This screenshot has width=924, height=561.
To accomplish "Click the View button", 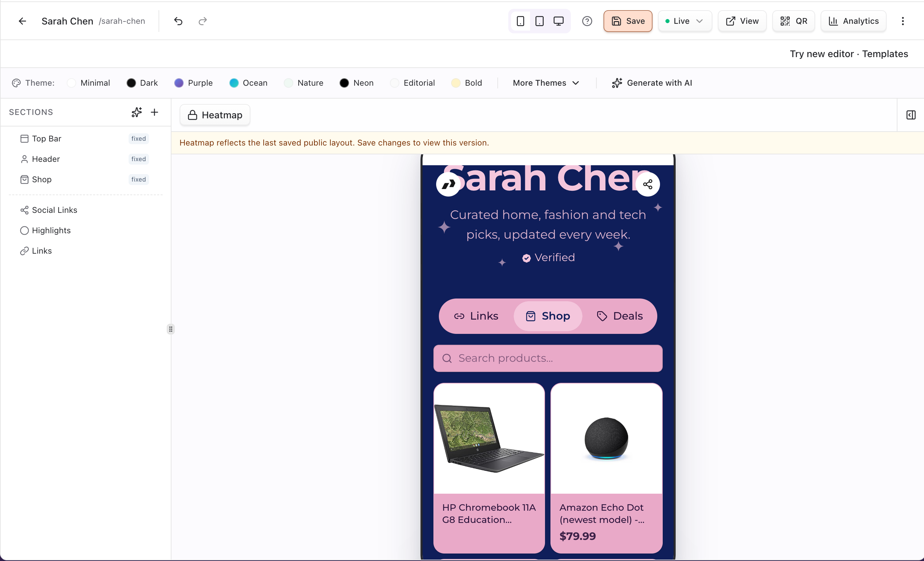I will (742, 21).
